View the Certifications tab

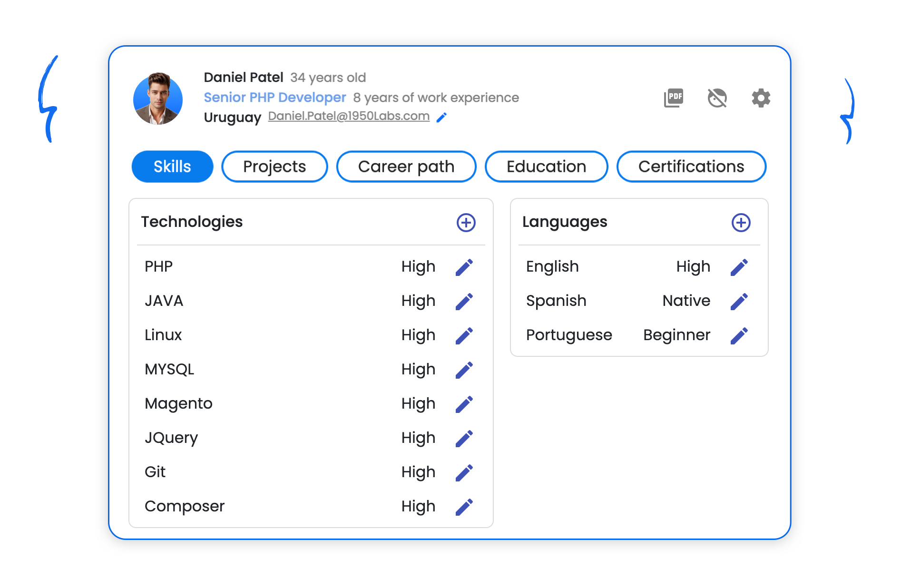[x=691, y=167]
